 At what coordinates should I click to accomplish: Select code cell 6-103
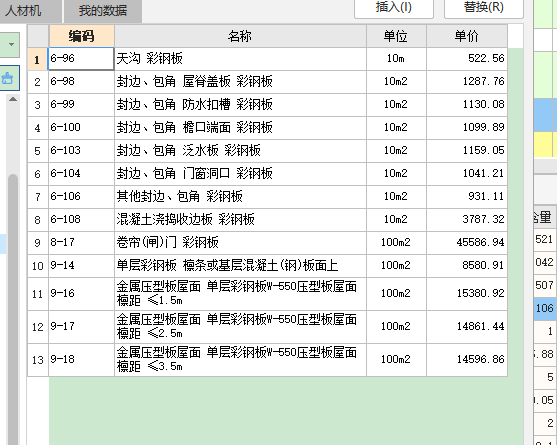tap(81, 151)
